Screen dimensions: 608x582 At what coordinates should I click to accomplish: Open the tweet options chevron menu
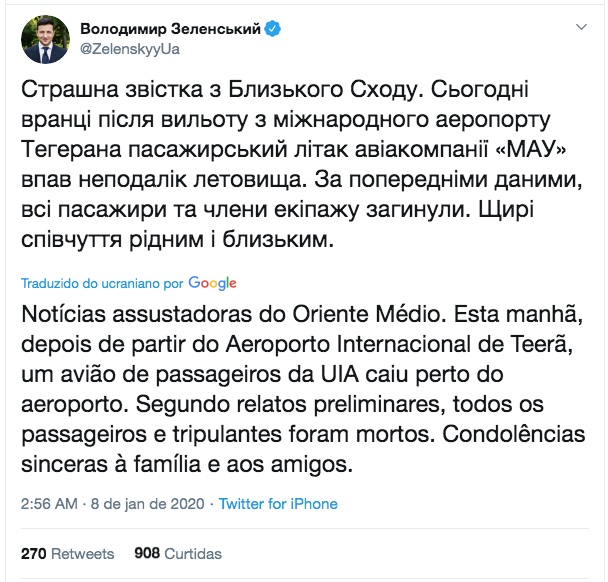coord(579,29)
